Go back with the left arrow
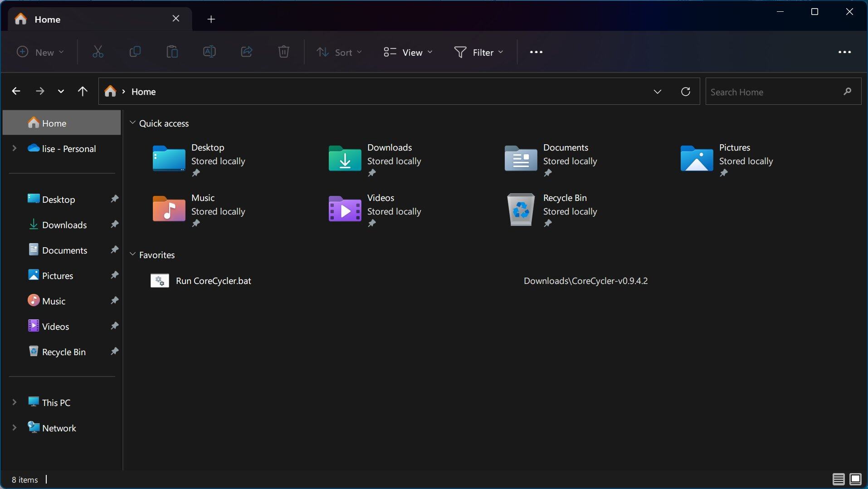The width and height of the screenshot is (868, 489). tap(16, 91)
